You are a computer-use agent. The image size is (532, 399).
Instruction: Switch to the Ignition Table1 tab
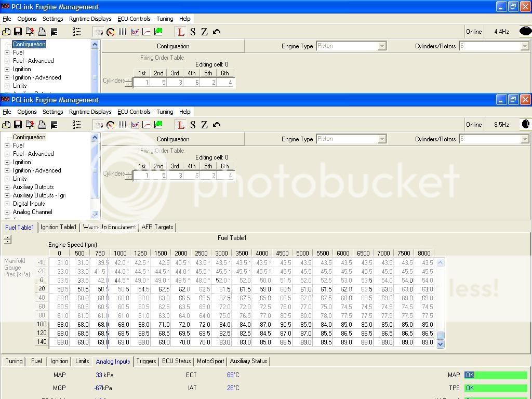58,227
